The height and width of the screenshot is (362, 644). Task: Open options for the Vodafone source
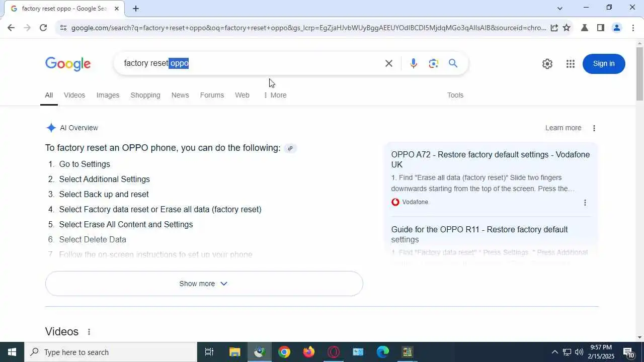pos(585,203)
